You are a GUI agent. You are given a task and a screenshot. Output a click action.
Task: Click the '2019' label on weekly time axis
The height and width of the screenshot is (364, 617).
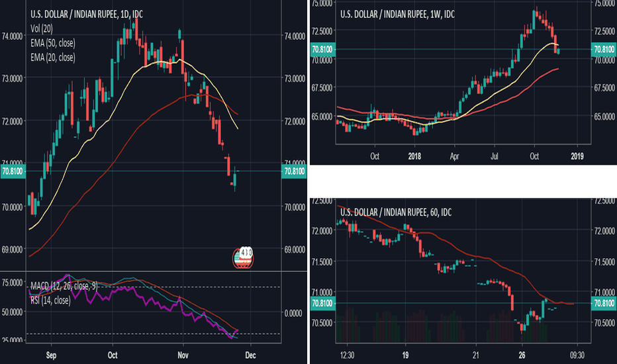click(x=577, y=156)
